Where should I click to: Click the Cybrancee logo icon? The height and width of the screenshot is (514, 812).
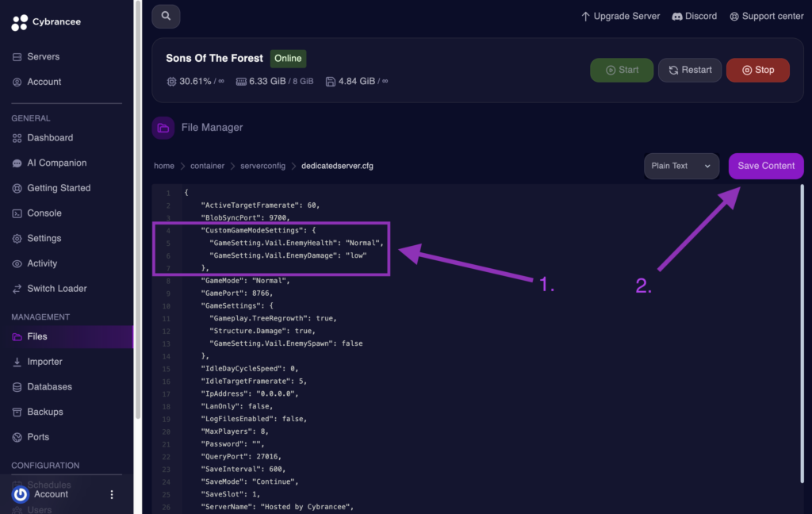point(19,22)
